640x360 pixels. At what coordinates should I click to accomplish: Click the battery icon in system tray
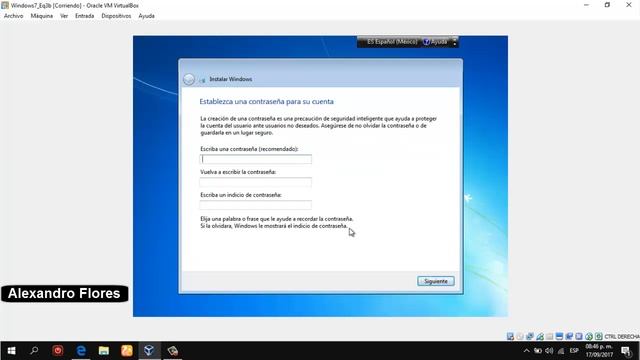click(538, 351)
